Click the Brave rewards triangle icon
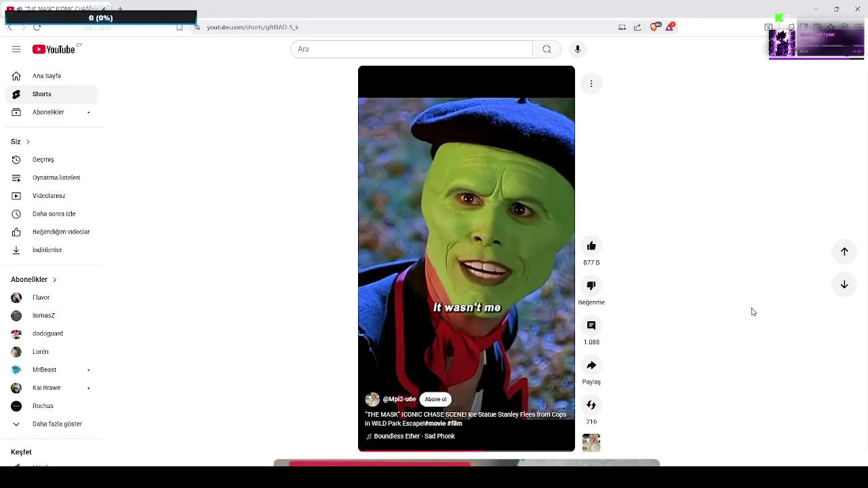 click(670, 26)
